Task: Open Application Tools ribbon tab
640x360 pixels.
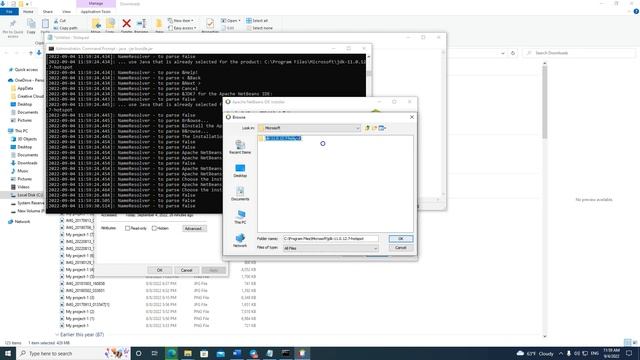Action: click(x=96, y=12)
